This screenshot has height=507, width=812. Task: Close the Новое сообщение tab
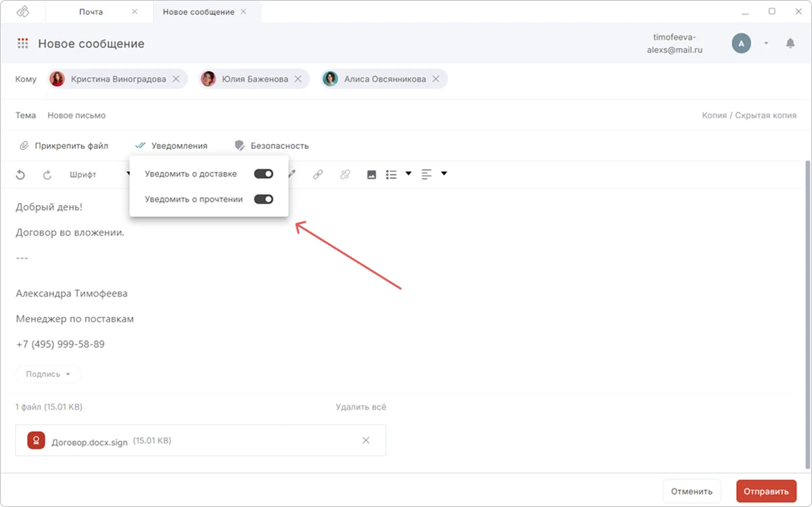(x=244, y=12)
